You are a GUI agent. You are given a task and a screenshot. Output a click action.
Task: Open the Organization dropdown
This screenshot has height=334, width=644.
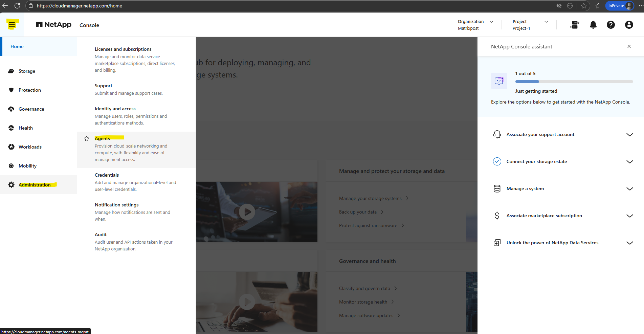[x=475, y=25]
